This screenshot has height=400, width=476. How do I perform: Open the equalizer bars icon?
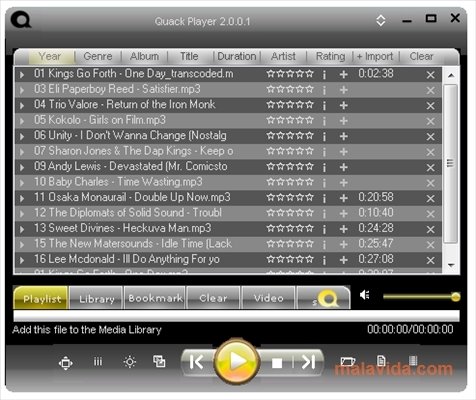point(98,361)
